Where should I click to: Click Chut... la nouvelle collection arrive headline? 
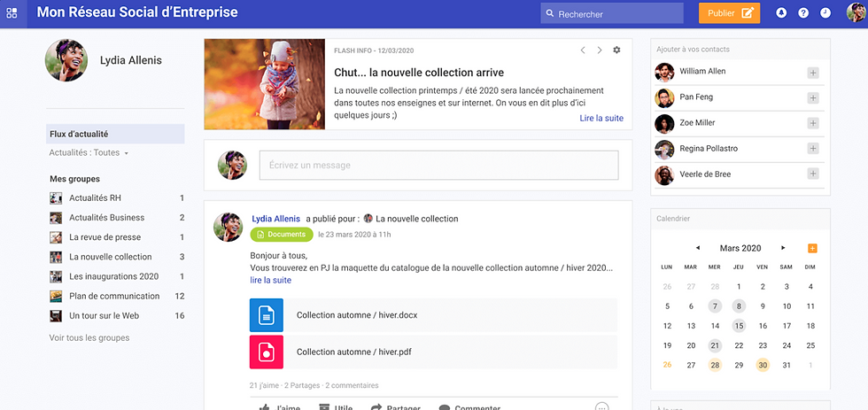tap(419, 73)
